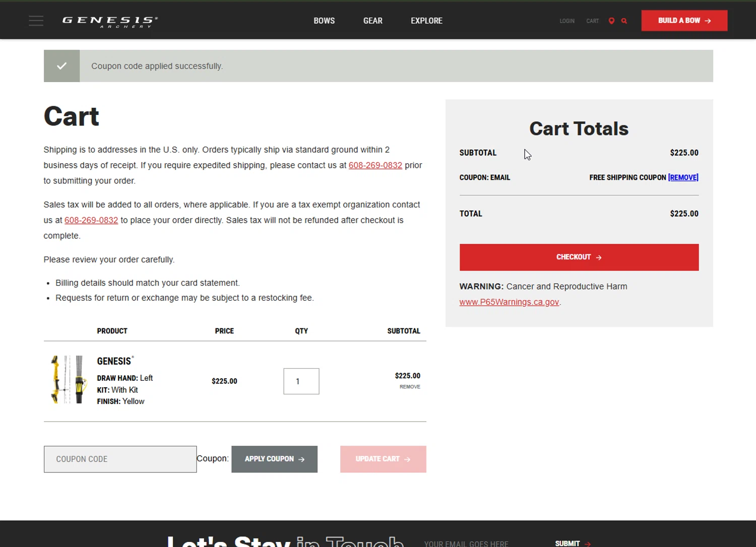
Task: Open the BOWS menu
Action: click(324, 21)
